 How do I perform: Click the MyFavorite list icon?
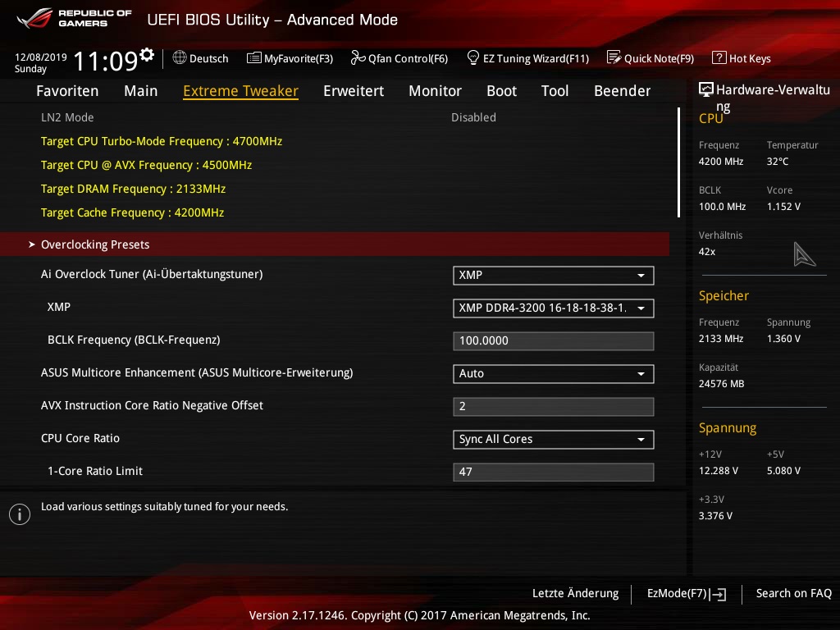pyautogui.click(x=254, y=58)
